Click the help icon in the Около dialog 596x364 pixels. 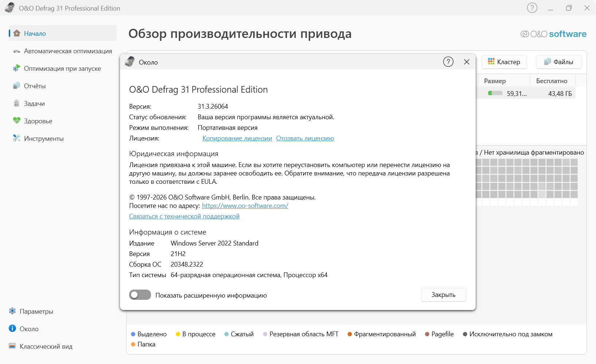point(448,62)
